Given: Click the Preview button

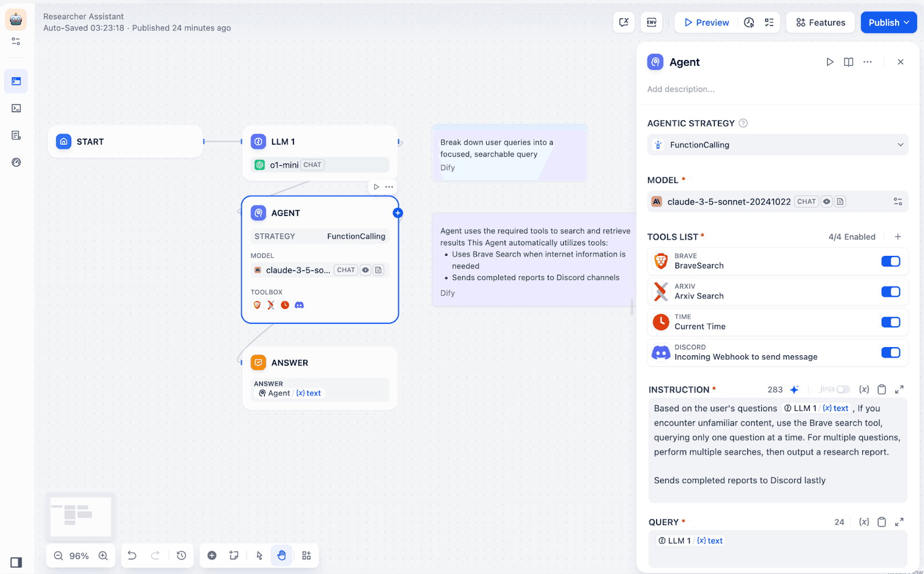Looking at the screenshot, I should click(x=706, y=23).
